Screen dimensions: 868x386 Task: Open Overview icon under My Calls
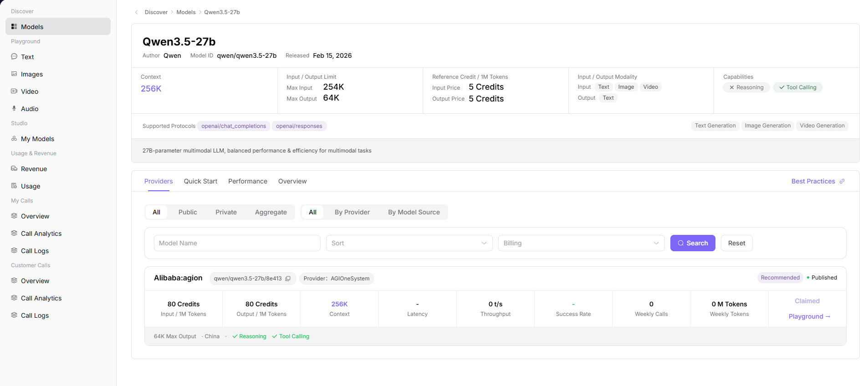pyautogui.click(x=14, y=216)
